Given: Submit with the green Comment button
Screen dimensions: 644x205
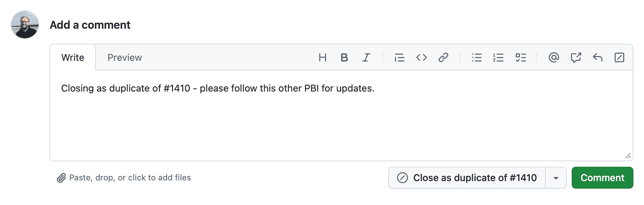Looking at the screenshot, I should click(602, 178).
